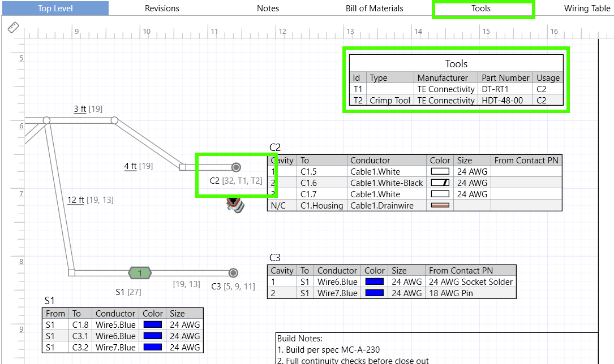The height and width of the screenshot is (364, 614).
Task: Click the Build per spec MC-A-230 note
Action: [329, 349]
